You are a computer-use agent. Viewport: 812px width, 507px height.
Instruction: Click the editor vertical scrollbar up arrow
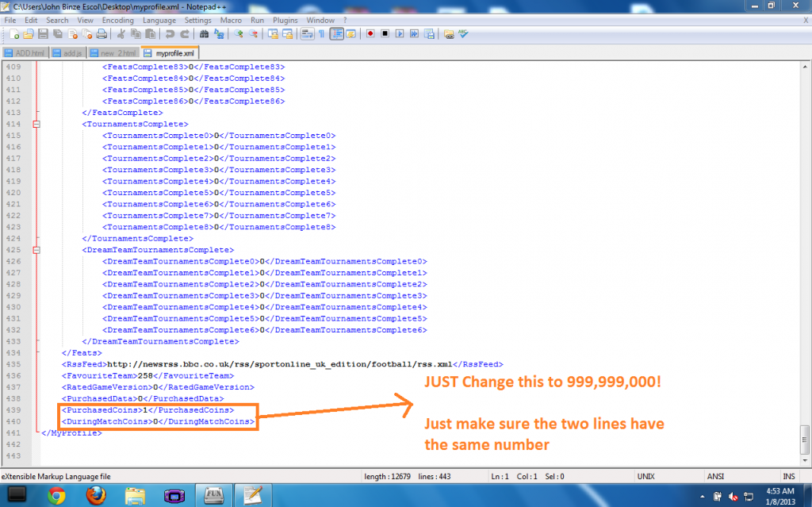[805, 67]
